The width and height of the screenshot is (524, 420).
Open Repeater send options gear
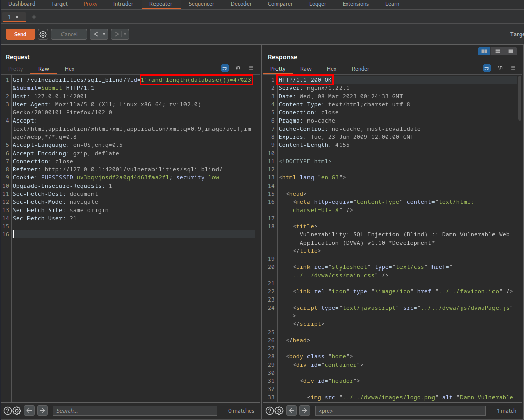(x=43, y=34)
